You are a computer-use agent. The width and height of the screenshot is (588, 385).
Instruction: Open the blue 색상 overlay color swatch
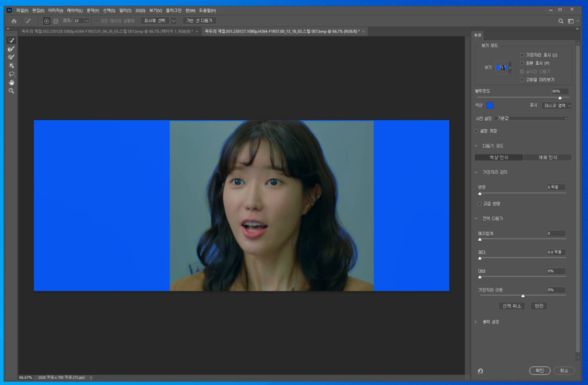[489, 106]
